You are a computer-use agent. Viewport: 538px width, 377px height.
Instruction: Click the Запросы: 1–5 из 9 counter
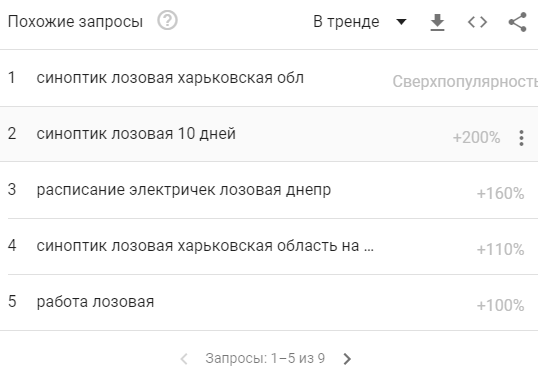click(265, 358)
